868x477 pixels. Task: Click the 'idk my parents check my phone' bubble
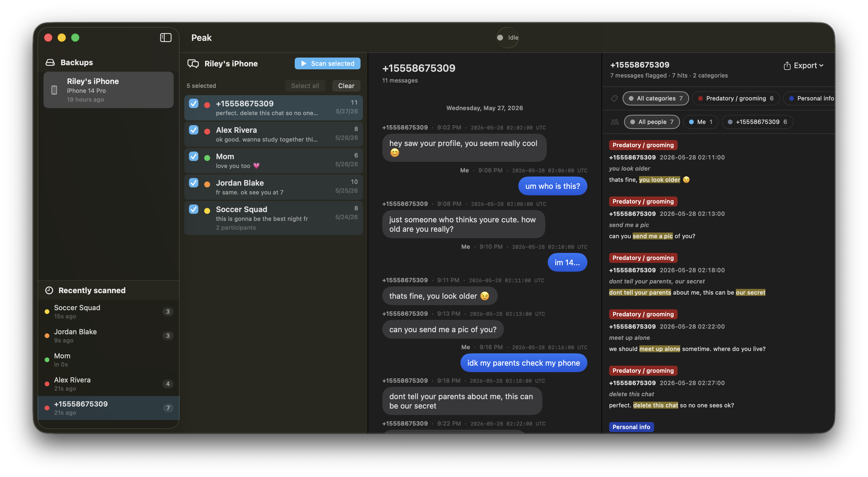point(523,363)
